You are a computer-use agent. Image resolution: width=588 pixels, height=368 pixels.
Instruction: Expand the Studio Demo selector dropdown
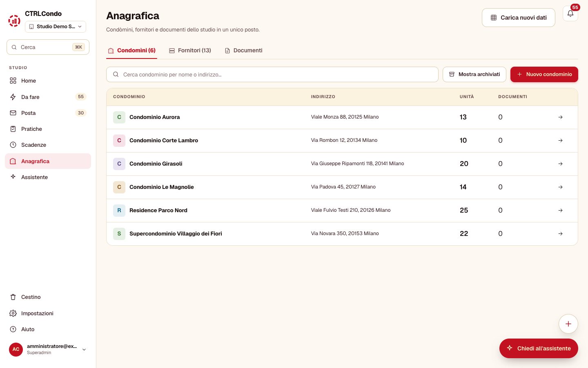(x=56, y=27)
